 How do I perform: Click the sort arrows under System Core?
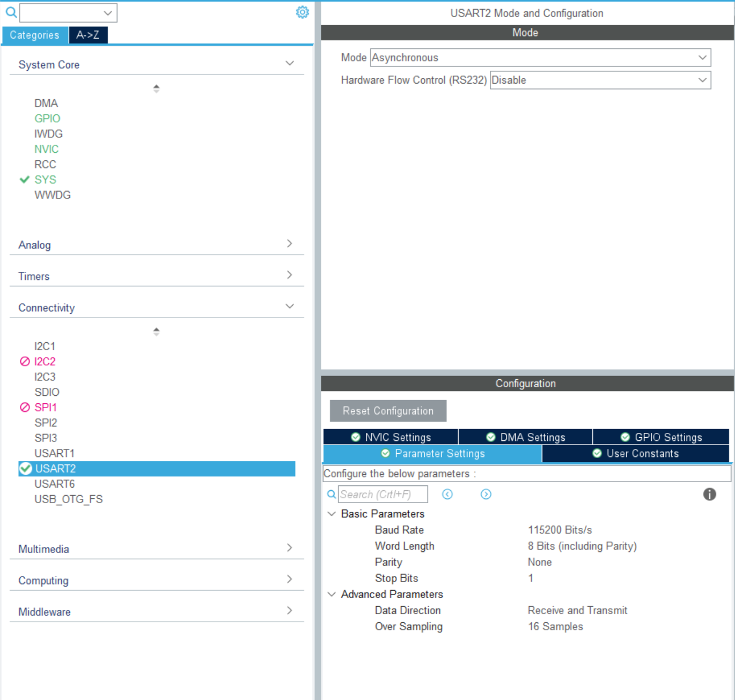click(x=156, y=89)
